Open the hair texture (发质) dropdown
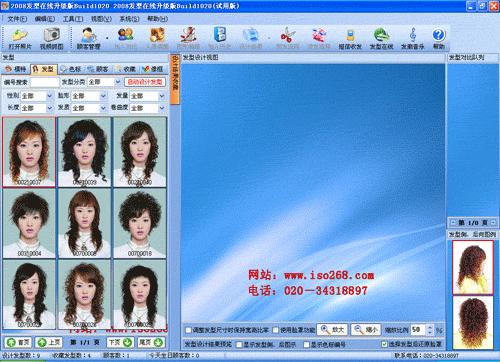 point(103,108)
